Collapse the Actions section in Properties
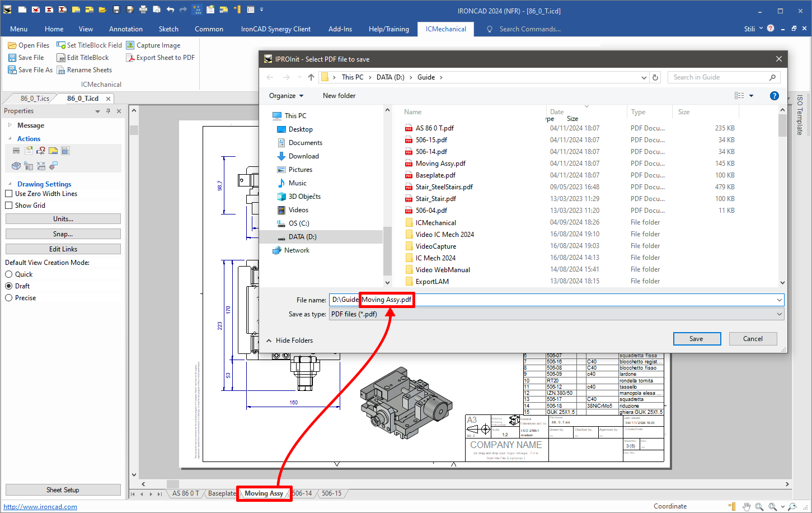812x513 pixels. (x=10, y=138)
